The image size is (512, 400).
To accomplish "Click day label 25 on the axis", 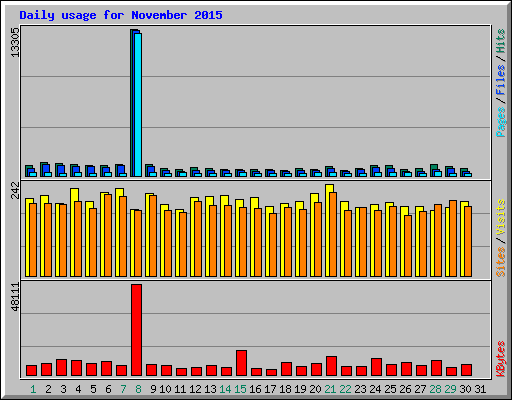I will pyautogui.click(x=390, y=389).
